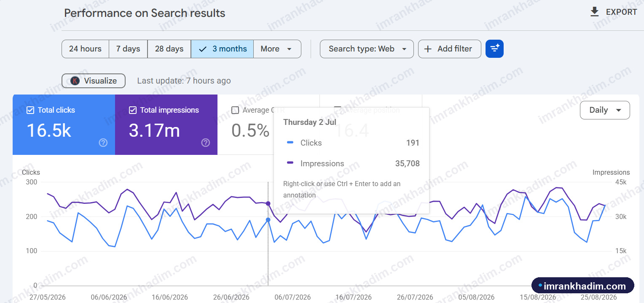Viewport: 644px width, 303px height.
Task: Click the Total impressions 3.17m card
Action: point(166,124)
